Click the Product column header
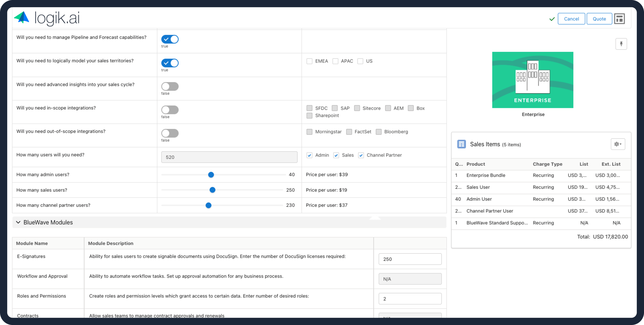The height and width of the screenshot is (325, 644). [x=476, y=164]
